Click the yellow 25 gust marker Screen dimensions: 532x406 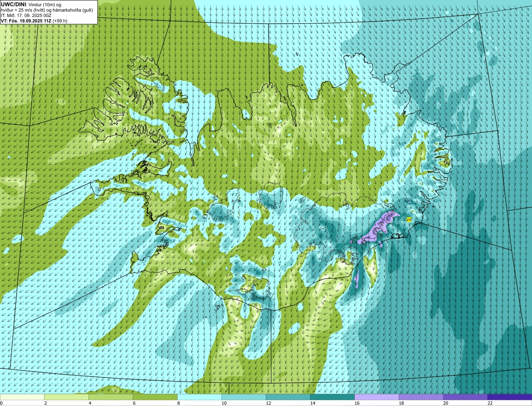[x=409, y=220]
